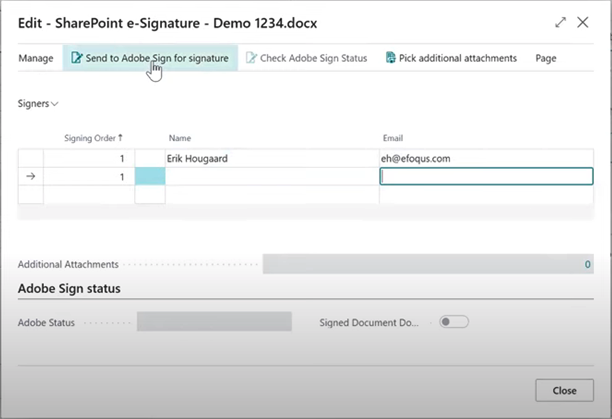
Task: Click the Adobe Status field
Action: tap(214, 322)
